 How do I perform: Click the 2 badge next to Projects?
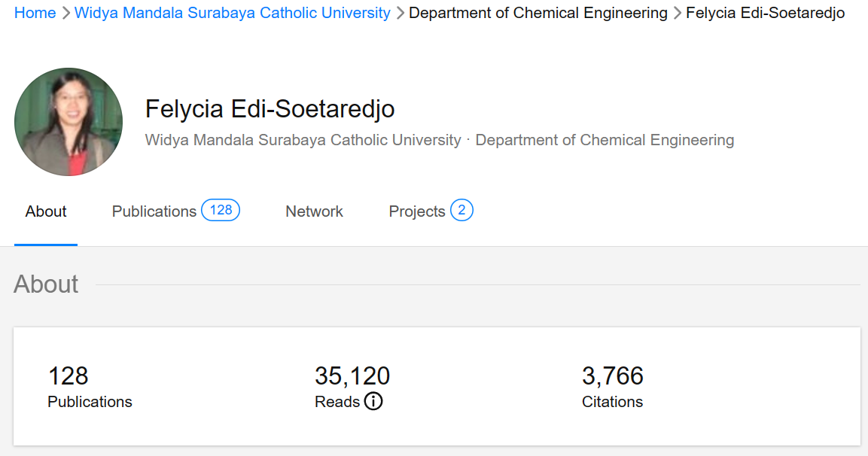461,210
